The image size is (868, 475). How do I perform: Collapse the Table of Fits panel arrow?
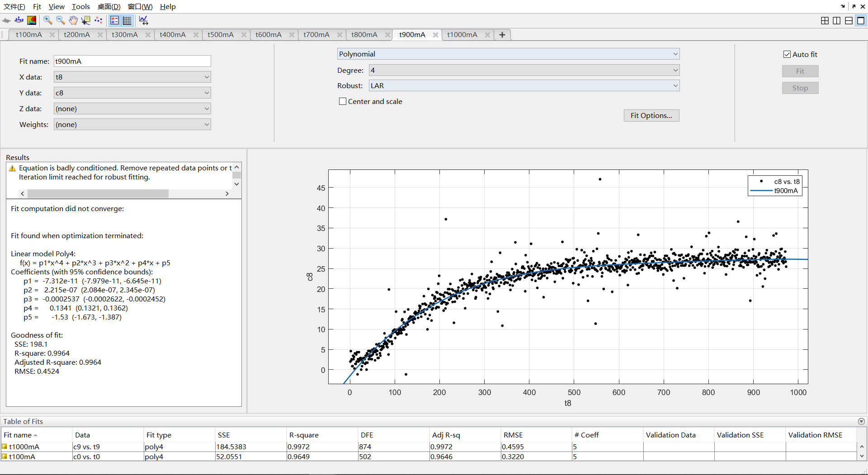[861, 421]
